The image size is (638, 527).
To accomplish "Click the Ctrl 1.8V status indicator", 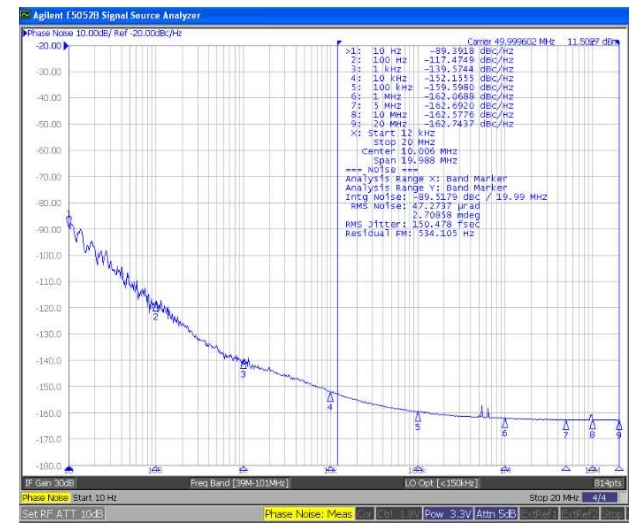I will pos(398,514).
